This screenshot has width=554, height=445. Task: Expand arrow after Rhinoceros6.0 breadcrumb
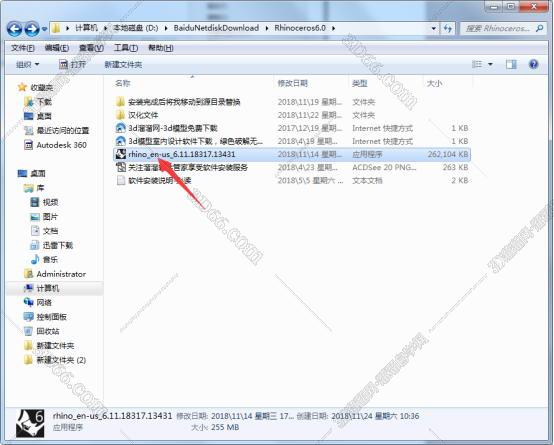click(333, 28)
